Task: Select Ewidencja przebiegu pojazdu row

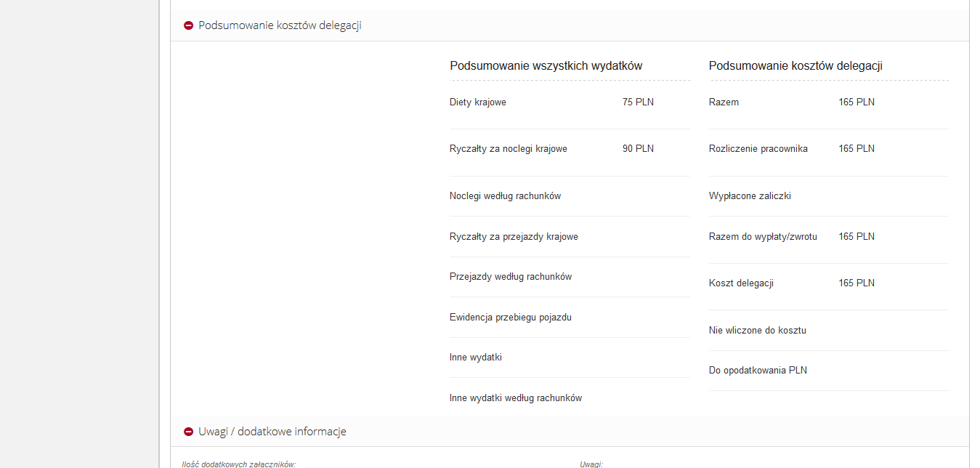Action: click(511, 318)
